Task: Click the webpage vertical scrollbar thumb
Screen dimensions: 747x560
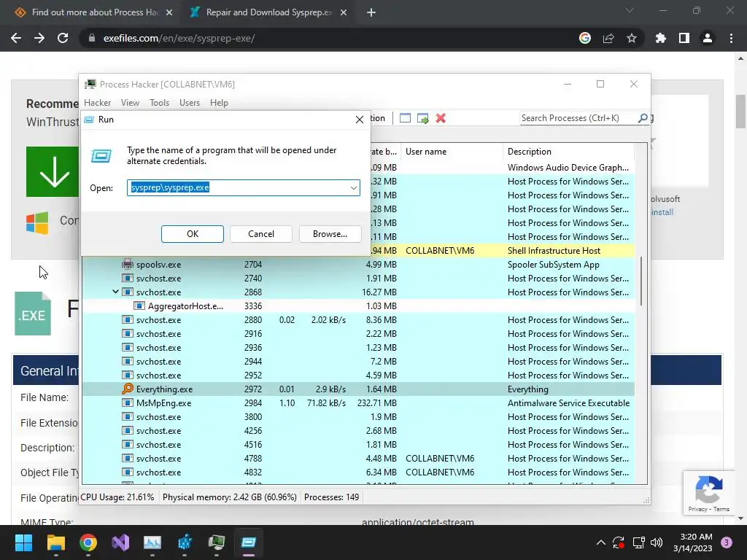Action: [x=740, y=112]
